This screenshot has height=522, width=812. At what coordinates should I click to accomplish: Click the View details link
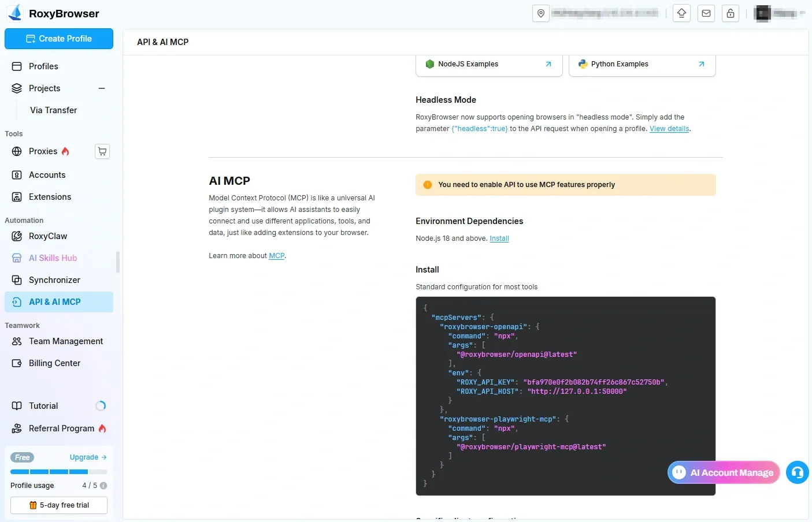(669, 129)
